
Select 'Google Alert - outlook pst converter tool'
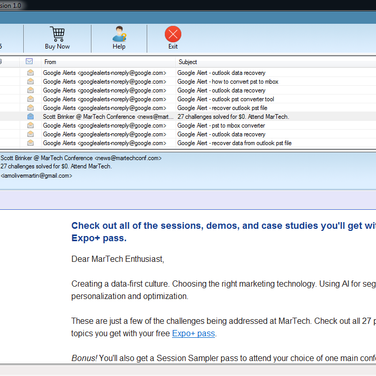(x=225, y=99)
